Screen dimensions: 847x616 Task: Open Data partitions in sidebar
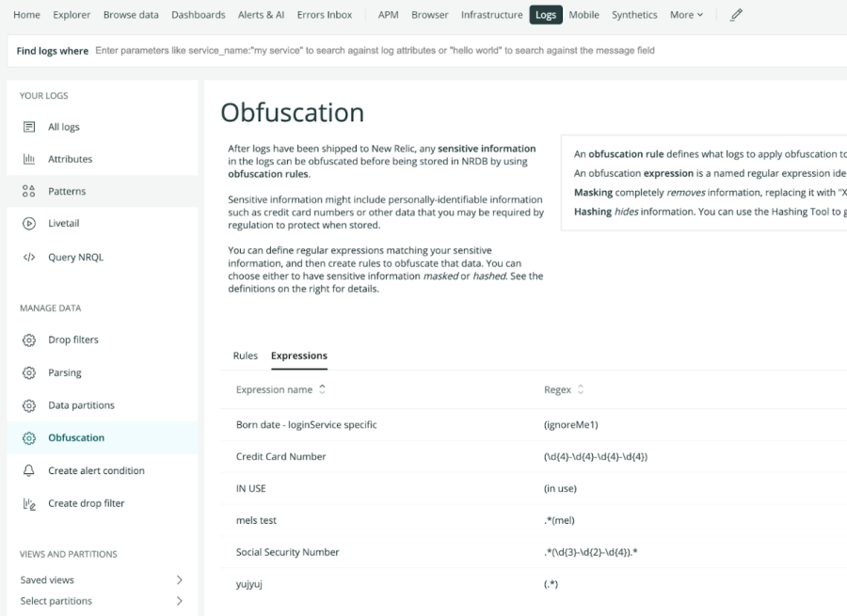click(x=82, y=405)
